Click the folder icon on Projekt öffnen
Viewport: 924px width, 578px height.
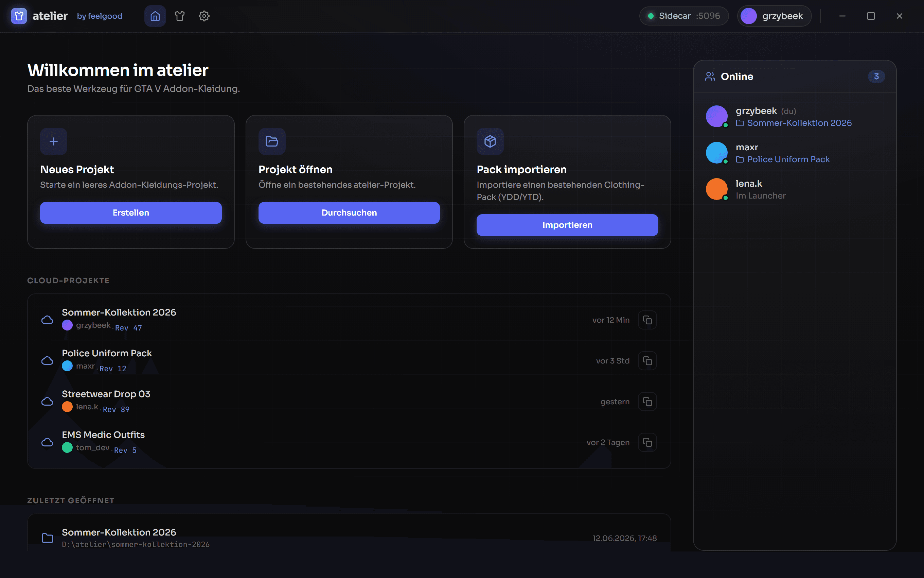pyautogui.click(x=272, y=141)
